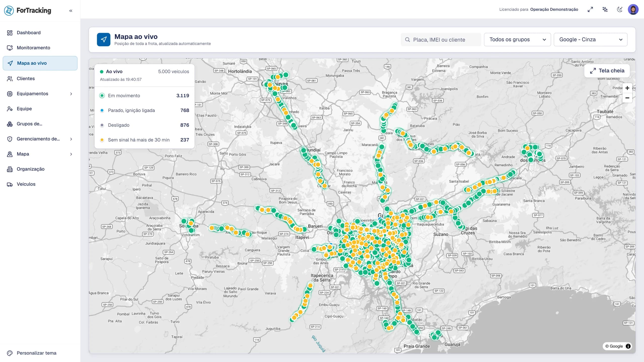The width and height of the screenshot is (644, 362).
Task: Expand the Mapa submenu chevron
Action: 71,154
